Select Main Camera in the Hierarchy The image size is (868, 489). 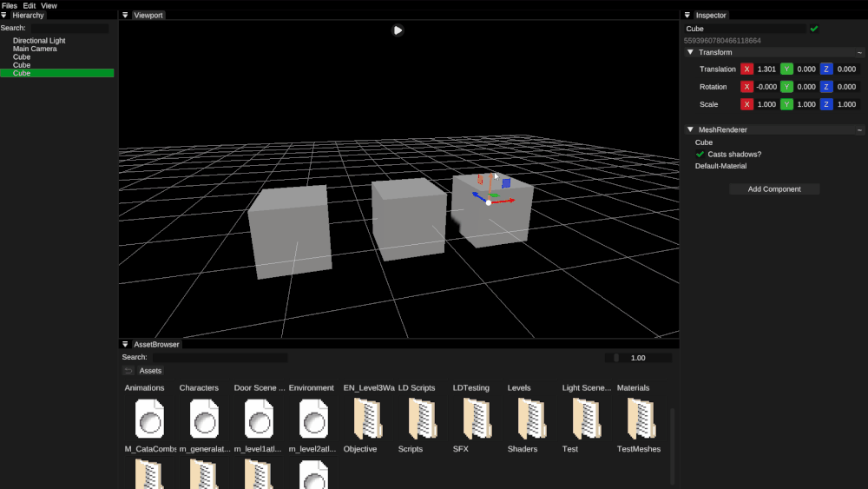pyautogui.click(x=35, y=49)
